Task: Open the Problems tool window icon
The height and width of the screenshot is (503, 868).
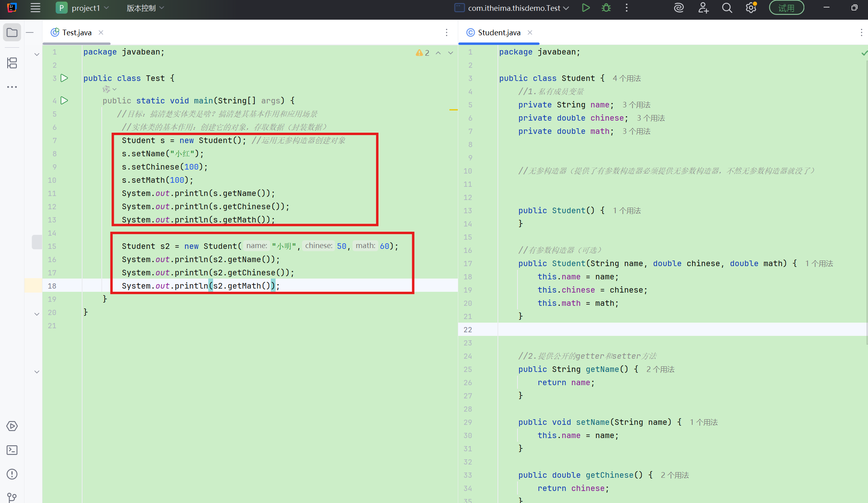Action: 12,474
